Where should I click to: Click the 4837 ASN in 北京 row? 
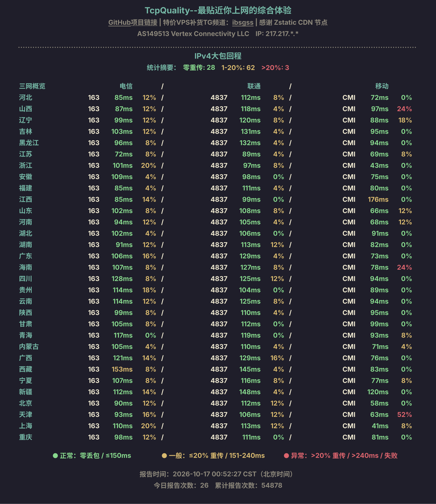pos(219,403)
